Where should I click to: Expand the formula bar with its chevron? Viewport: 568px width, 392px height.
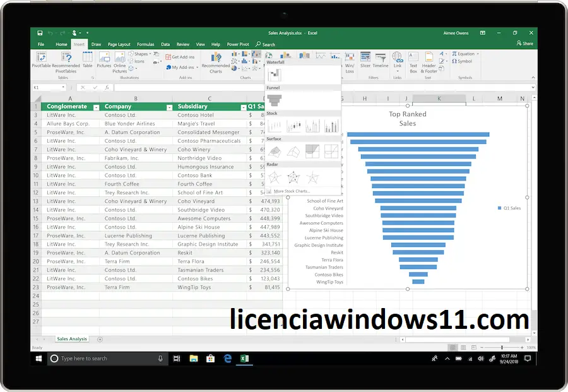tap(533, 87)
